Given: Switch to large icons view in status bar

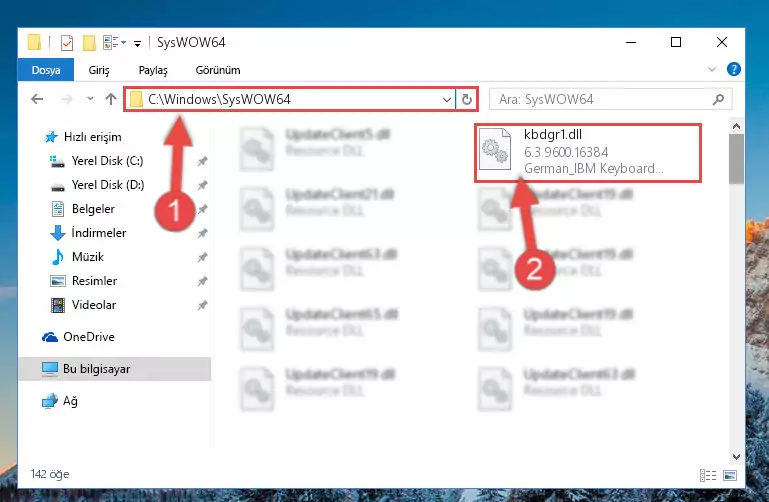Looking at the screenshot, I should click(x=730, y=475).
